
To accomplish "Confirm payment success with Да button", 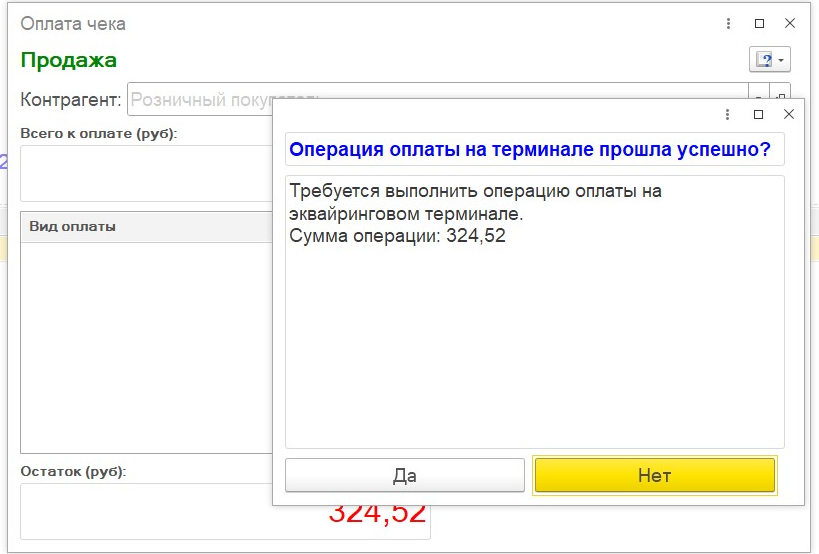I will click(404, 475).
